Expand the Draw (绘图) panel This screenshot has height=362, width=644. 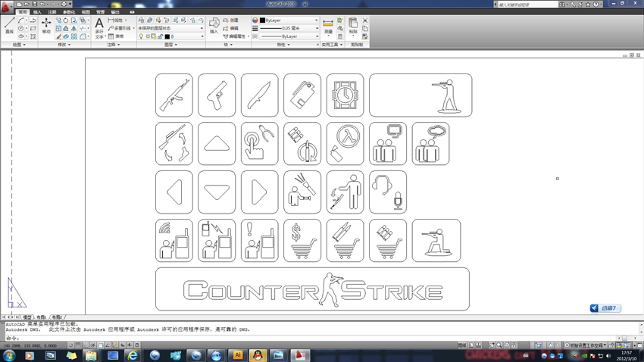tap(19, 45)
